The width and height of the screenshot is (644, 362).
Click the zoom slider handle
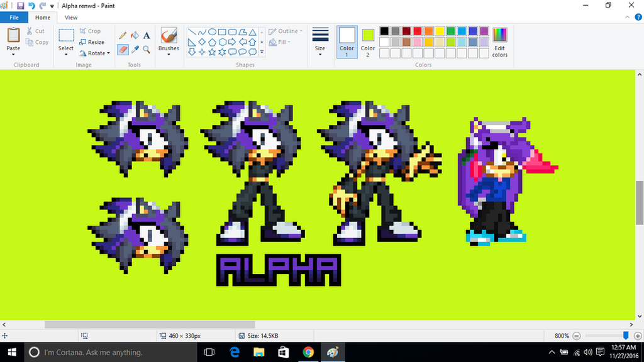626,336
